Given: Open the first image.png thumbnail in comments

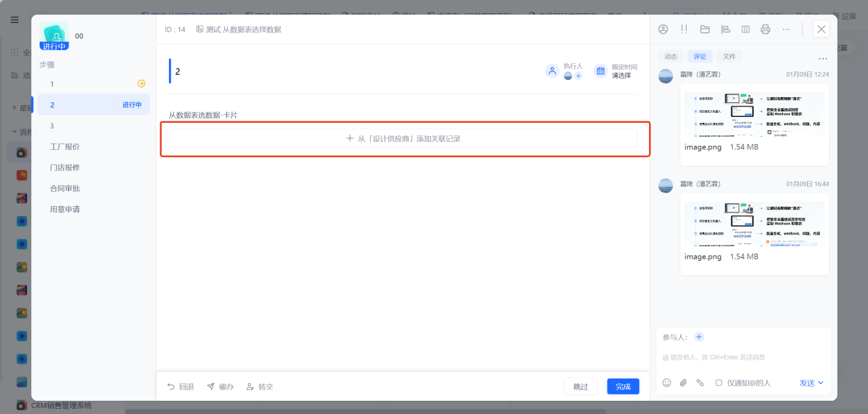Looking at the screenshot, I should pos(754,114).
